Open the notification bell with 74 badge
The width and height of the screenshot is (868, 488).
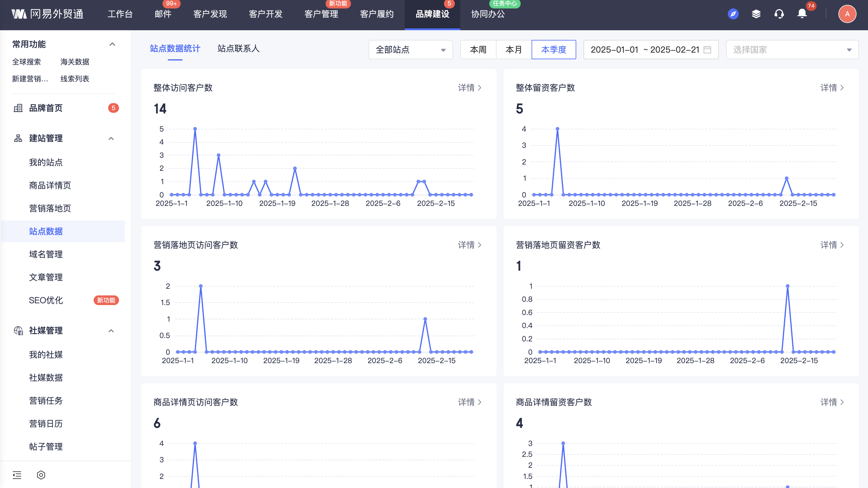click(802, 14)
